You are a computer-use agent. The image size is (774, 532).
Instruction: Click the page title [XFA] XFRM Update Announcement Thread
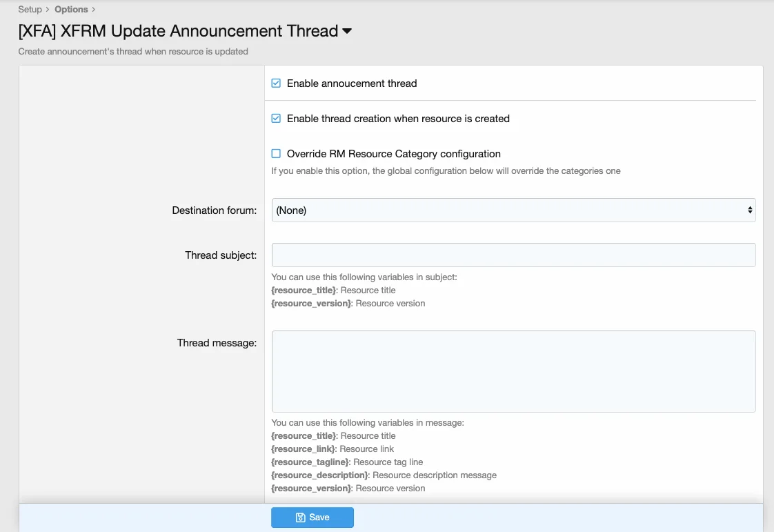coord(178,31)
